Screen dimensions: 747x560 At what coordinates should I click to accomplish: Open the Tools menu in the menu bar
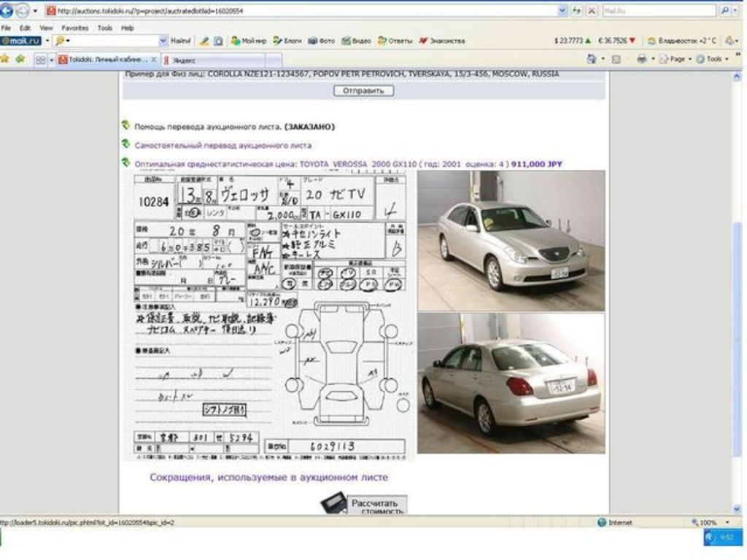pos(105,28)
